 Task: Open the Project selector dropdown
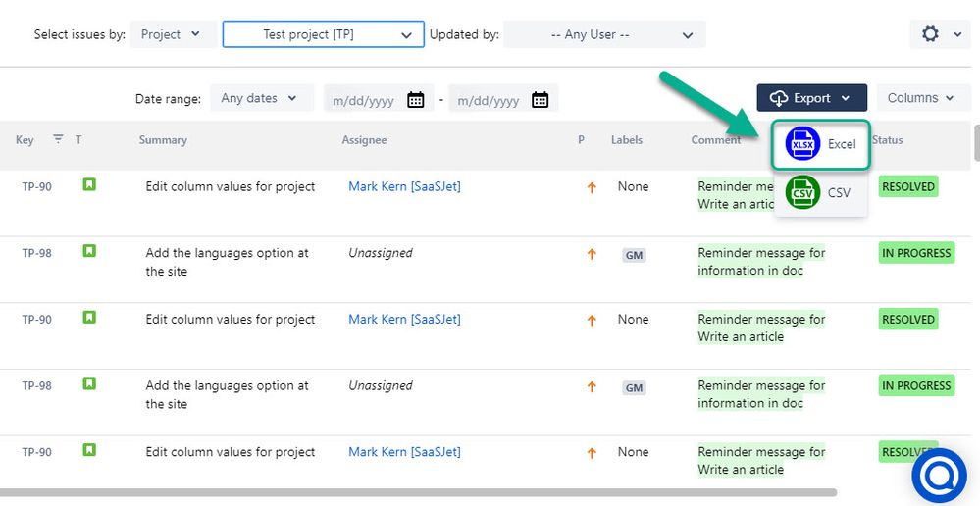tap(171, 34)
